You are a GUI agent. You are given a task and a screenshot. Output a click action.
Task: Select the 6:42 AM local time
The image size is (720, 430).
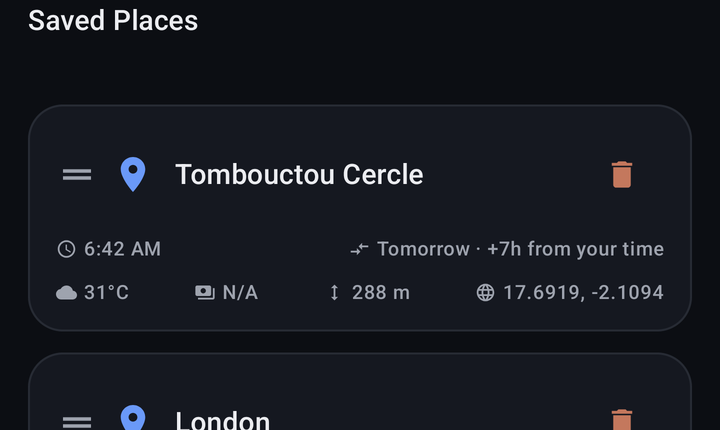(x=123, y=249)
